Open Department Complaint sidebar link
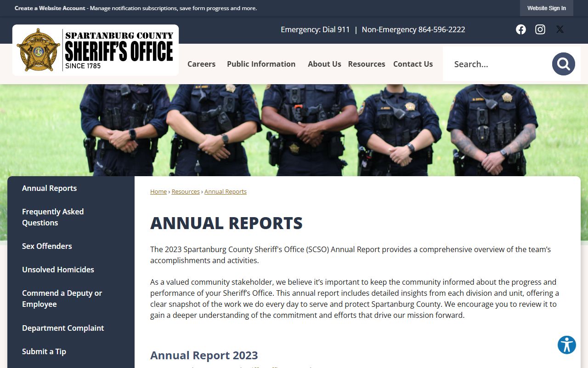588x368 pixels. point(63,328)
